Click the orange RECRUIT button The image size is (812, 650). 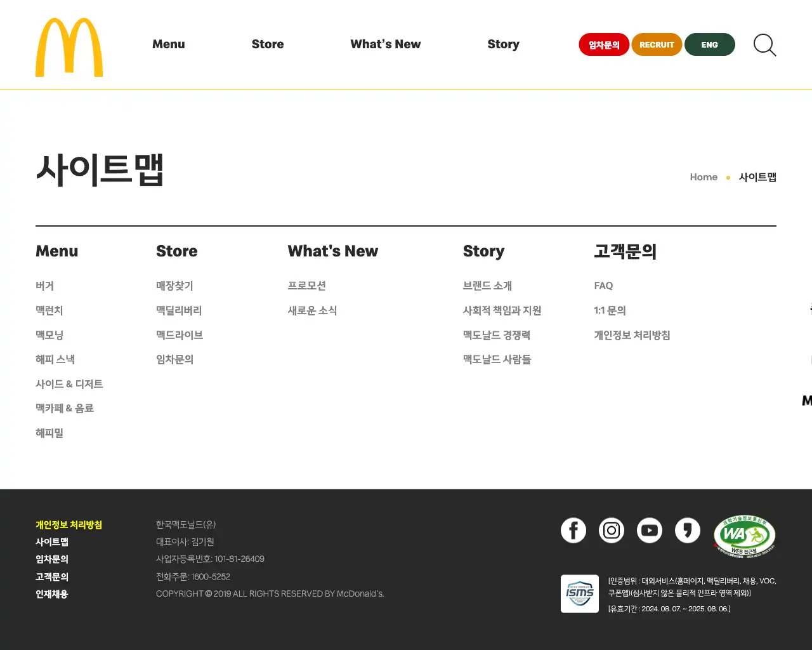657,44
